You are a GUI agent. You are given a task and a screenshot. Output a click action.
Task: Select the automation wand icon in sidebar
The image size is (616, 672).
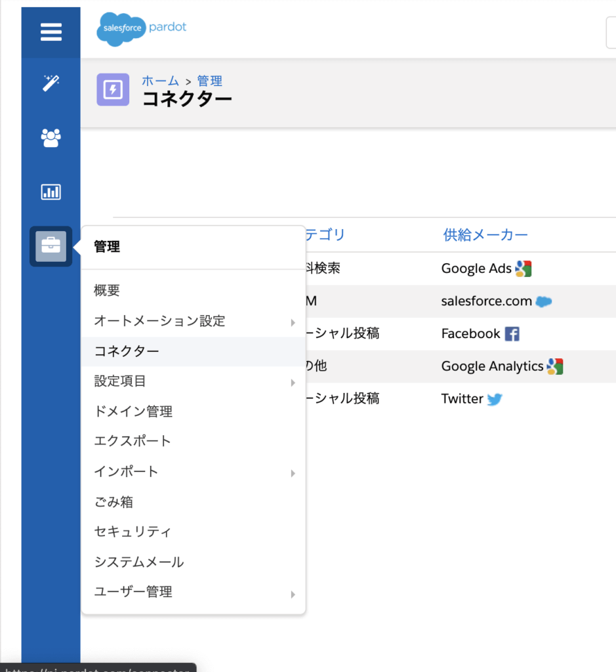coord(51,83)
